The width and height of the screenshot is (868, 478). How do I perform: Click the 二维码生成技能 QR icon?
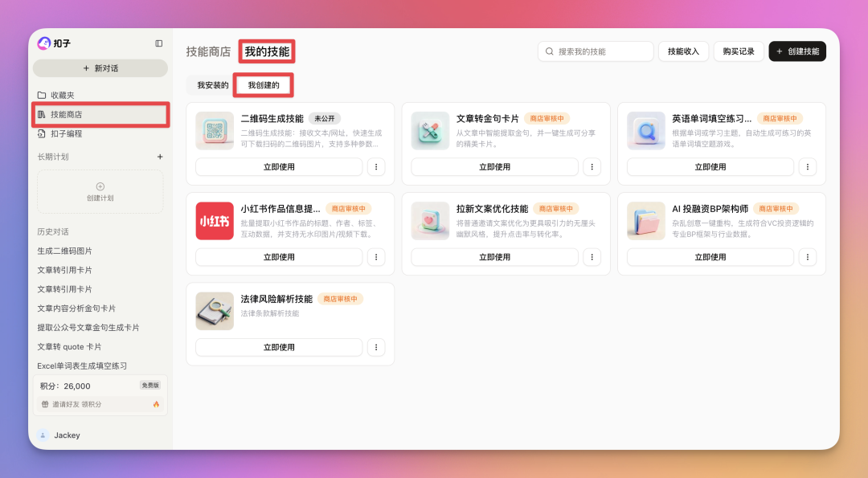[x=215, y=131]
